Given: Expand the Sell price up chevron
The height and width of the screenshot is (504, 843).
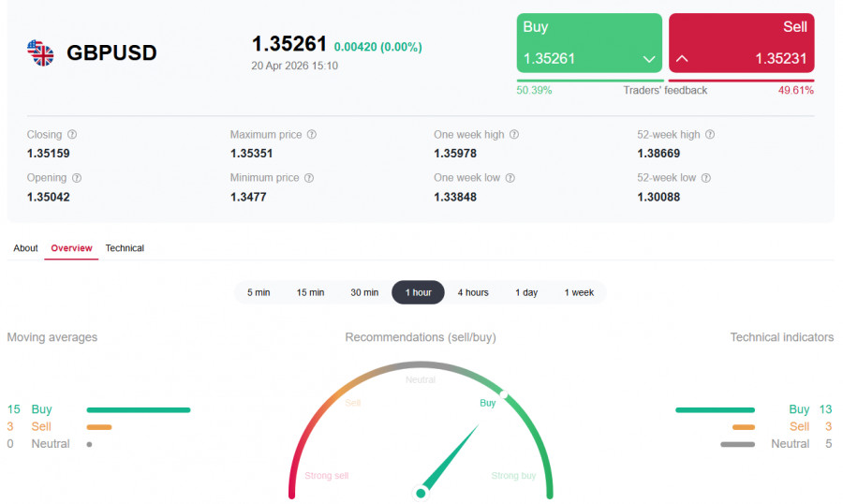Looking at the screenshot, I should (x=682, y=58).
